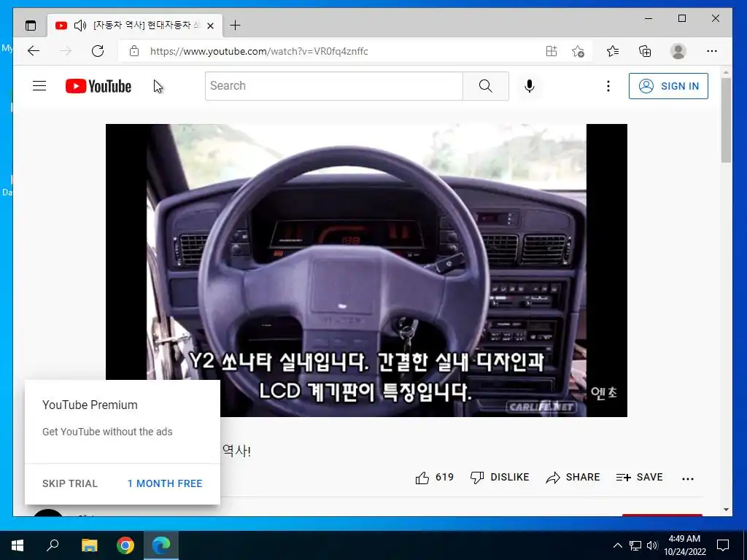Close the YouTube browser tab
Viewport: 747px width, 560px height.
click(211, 26)
